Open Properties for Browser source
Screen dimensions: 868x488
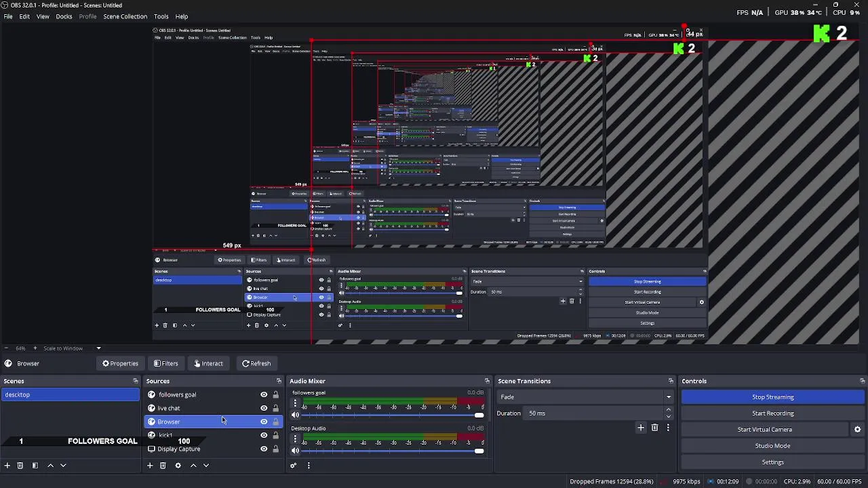point(120,363)
